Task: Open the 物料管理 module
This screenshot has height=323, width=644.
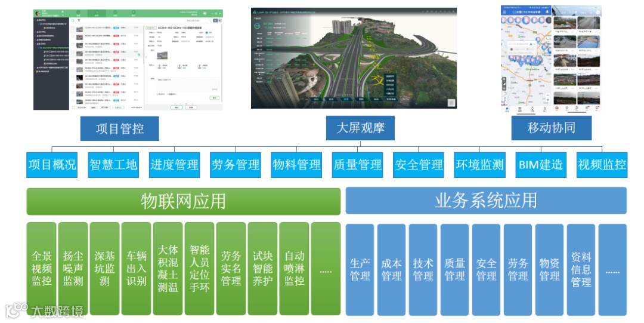Action: pos(296,165)
